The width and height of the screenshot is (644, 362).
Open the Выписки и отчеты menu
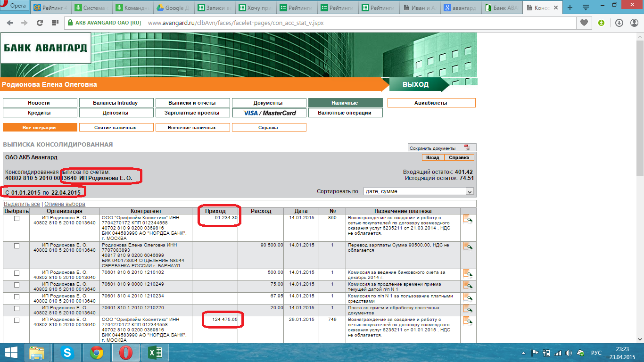click(193, 103)
